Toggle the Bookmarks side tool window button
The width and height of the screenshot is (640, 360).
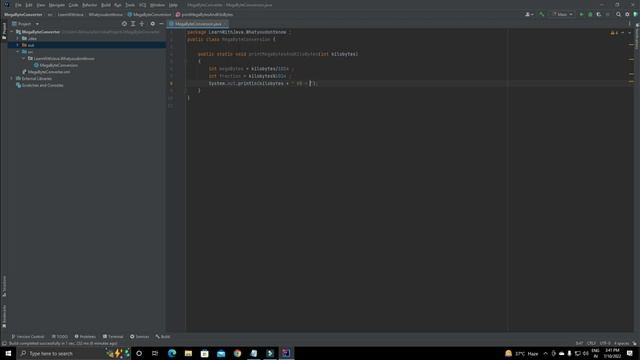[x=4, y=316]
